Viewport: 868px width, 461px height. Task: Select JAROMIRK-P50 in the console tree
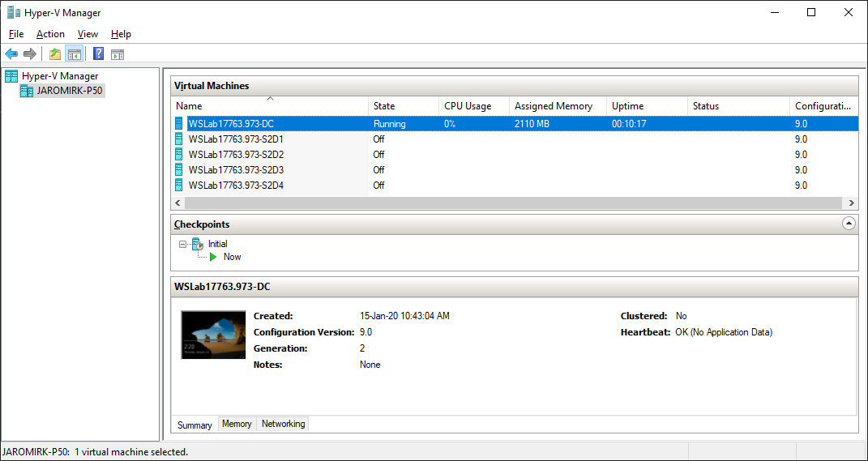coord(69,91)
